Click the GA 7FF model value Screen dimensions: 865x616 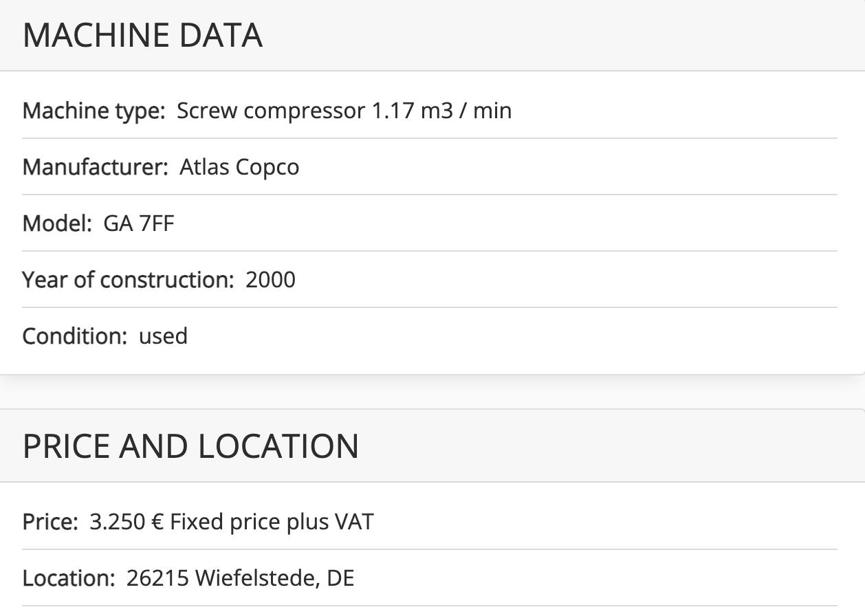click(139, 223)
